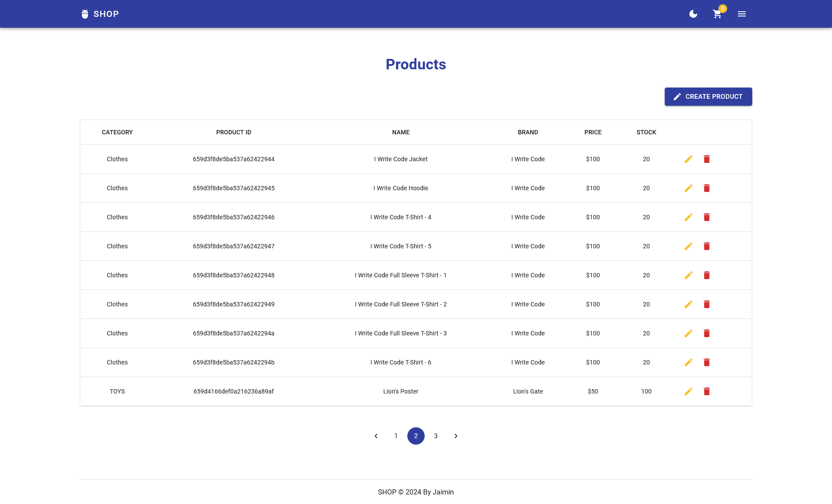Switch to page 3
The width and height of the screenshot is (832, 504).
coord(436,436)
